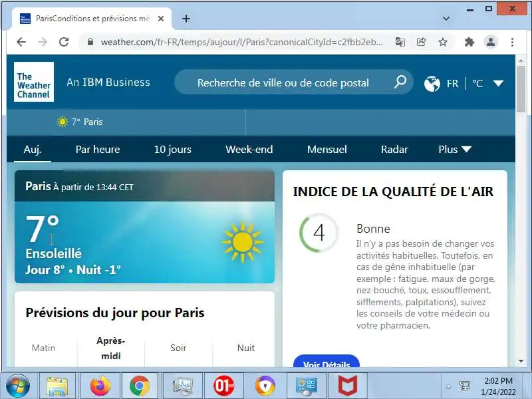
Task: Click Jour 8° • Nuit -1° text
Action: (73, 270)
